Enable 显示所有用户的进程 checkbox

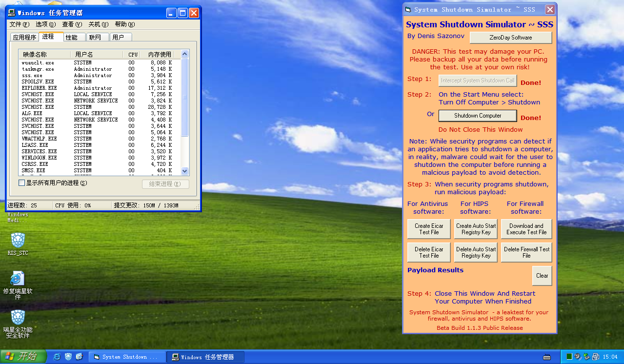(x=21, y=183)
